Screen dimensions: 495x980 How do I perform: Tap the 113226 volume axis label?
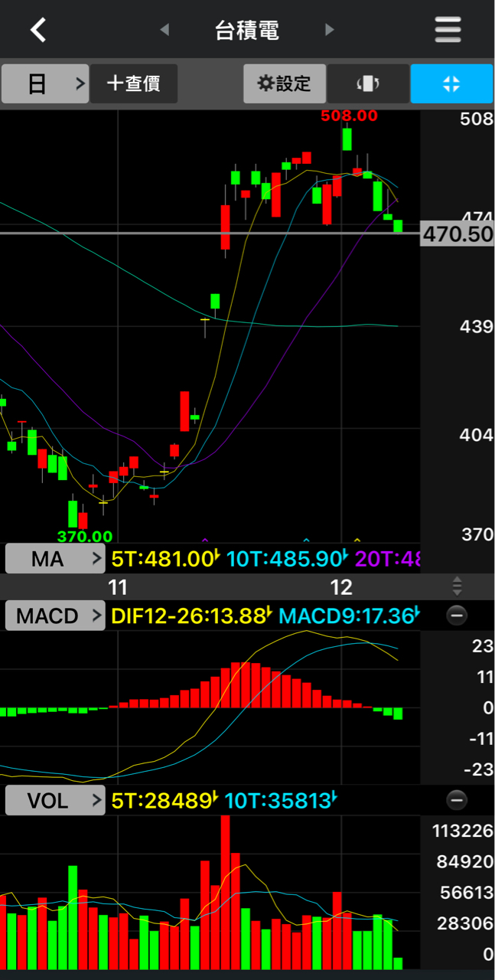click(x=461, y=831)
